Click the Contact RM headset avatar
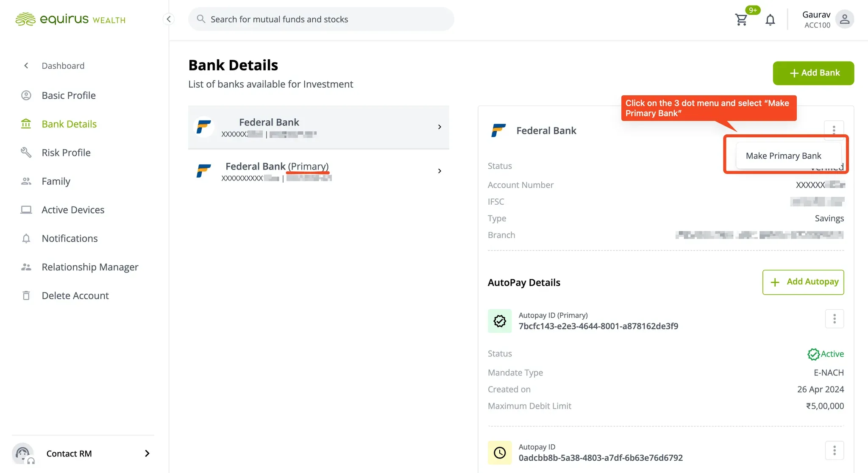 [x=23, y=454]
